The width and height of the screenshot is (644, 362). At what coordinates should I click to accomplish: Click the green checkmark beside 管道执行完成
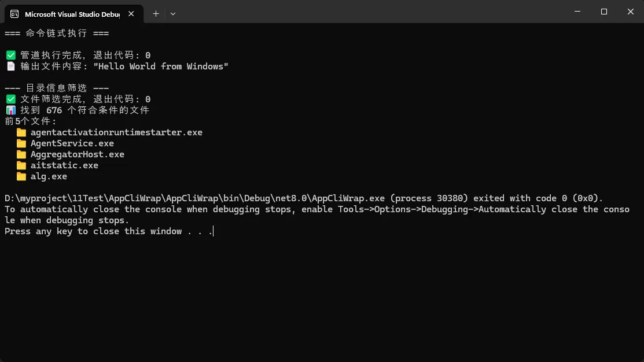[10, 56]
